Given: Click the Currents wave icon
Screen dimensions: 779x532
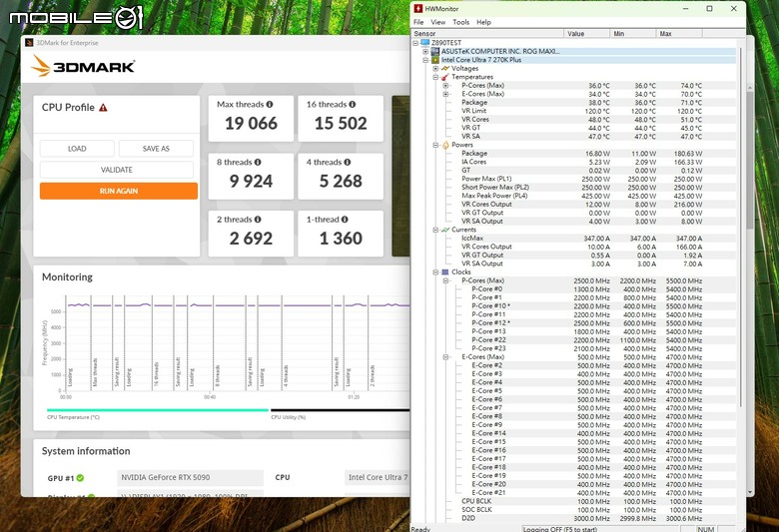Looking at the screenshot, I should [445, 230].
